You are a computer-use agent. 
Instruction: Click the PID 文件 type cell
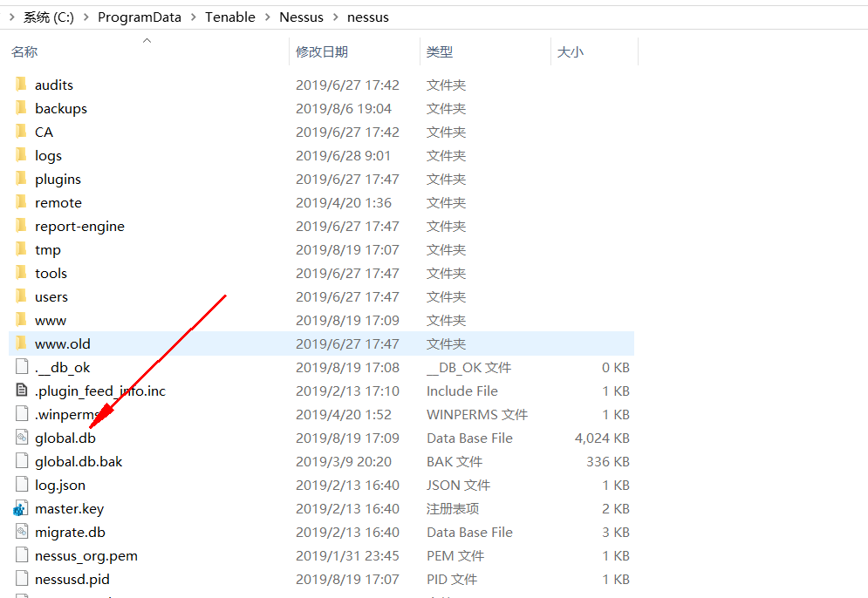pos(452,579)
